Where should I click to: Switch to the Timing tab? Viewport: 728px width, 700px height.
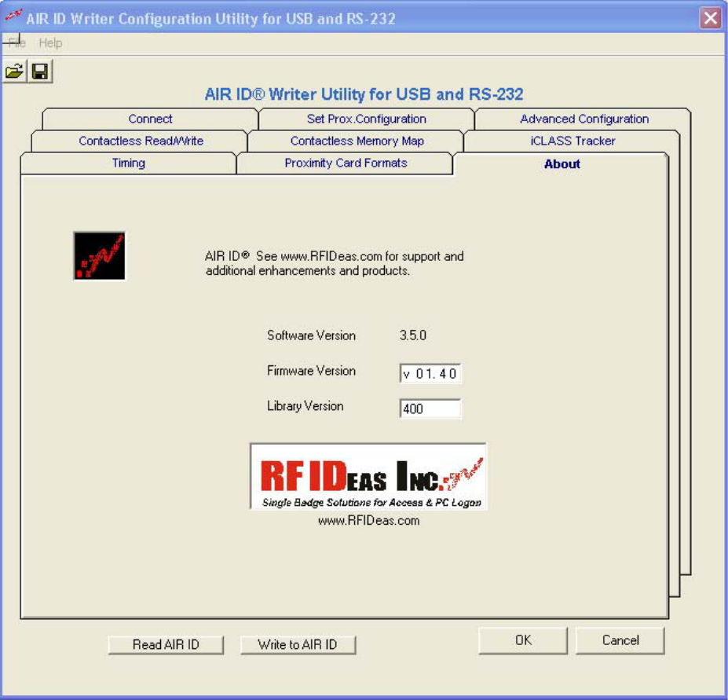(x=129, y=163)
